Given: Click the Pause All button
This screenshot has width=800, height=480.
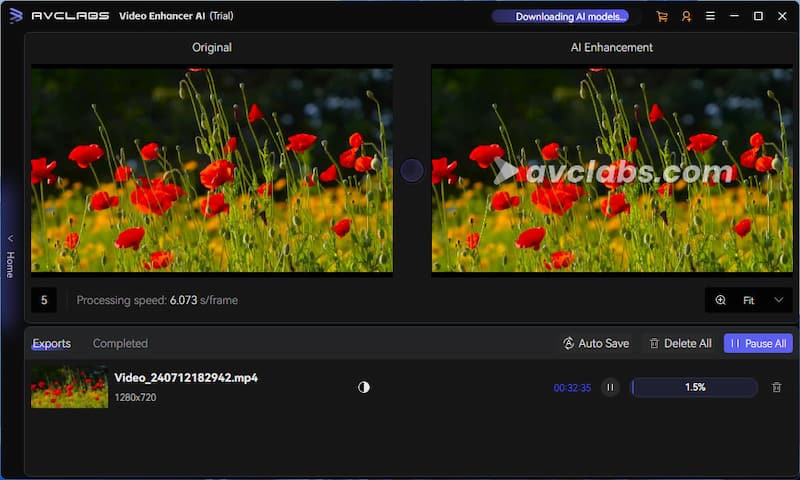Looking at the screenshot, I should [758, 343].
